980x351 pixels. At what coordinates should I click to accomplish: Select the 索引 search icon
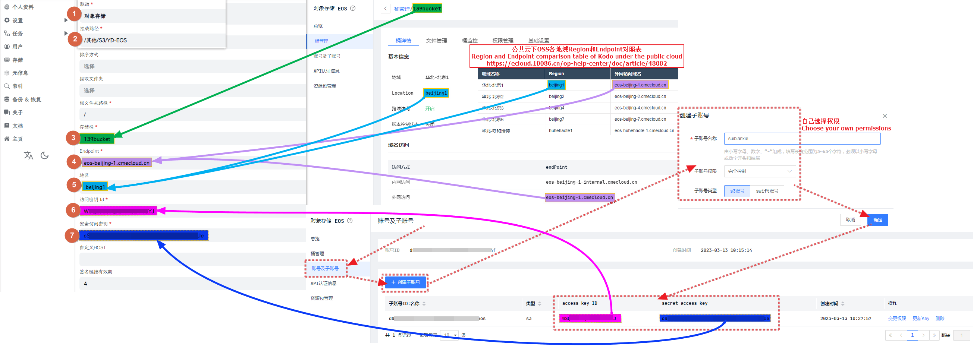pos(7,86)
